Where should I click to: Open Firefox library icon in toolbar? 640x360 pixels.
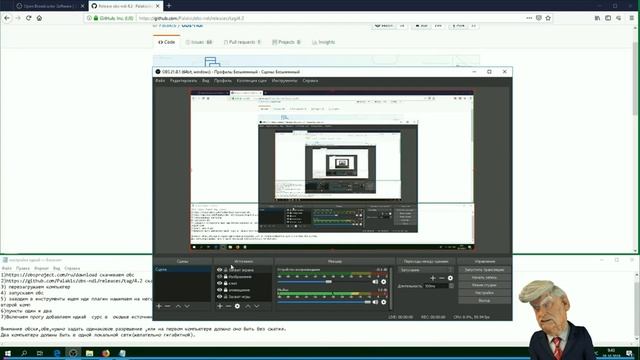[x=597, y=18]
